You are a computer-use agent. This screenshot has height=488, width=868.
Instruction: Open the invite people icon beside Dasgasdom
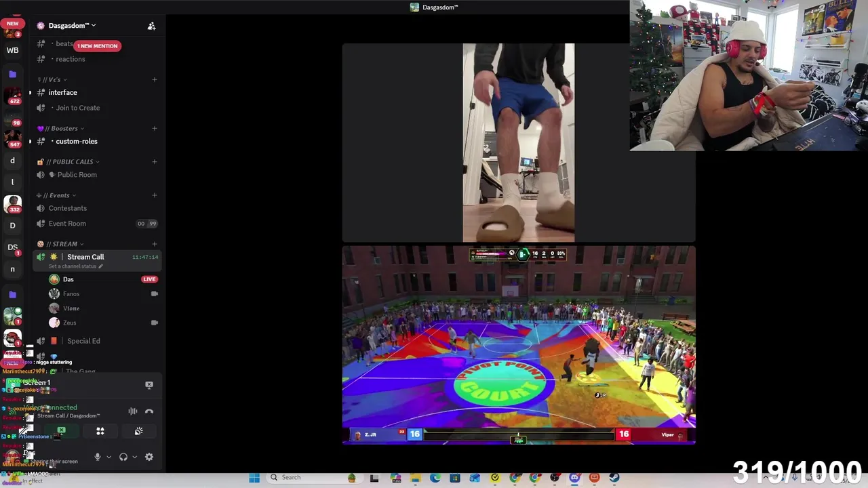pyautogui.click(x=151, y=26)
